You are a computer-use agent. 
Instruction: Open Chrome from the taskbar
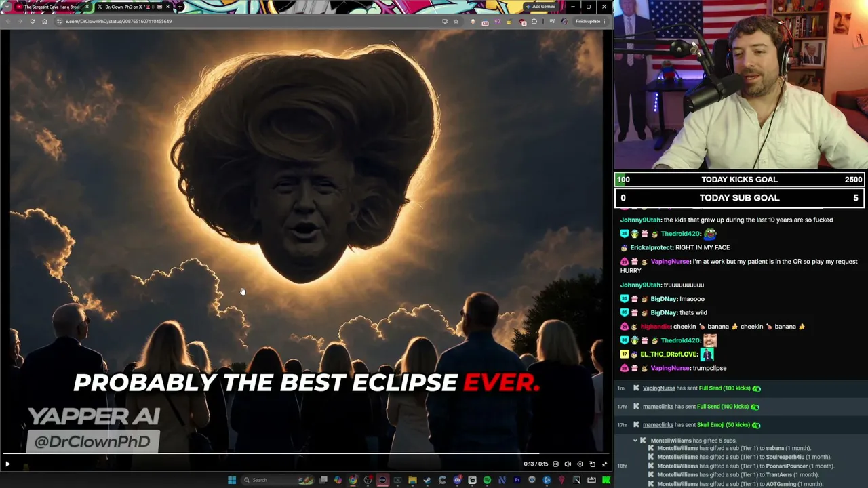(353, 480)
